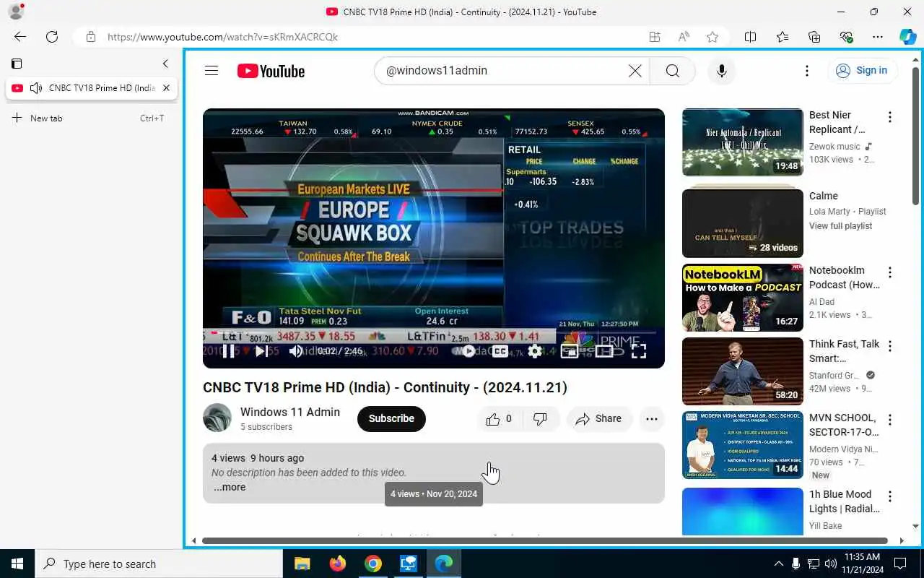924x578 pixels.
Task: Open NotebookLM Podcast video thumbnail
Action: (742, 298)
